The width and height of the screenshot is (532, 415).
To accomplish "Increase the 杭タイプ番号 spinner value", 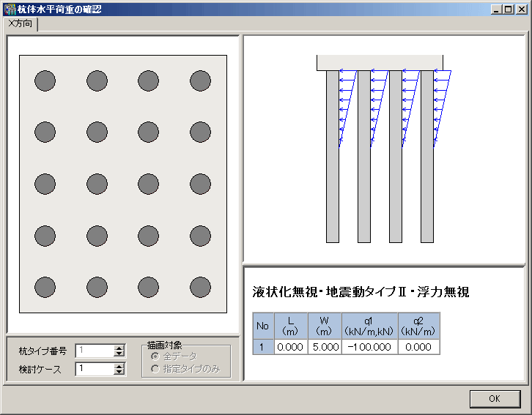I will point(119,348).
